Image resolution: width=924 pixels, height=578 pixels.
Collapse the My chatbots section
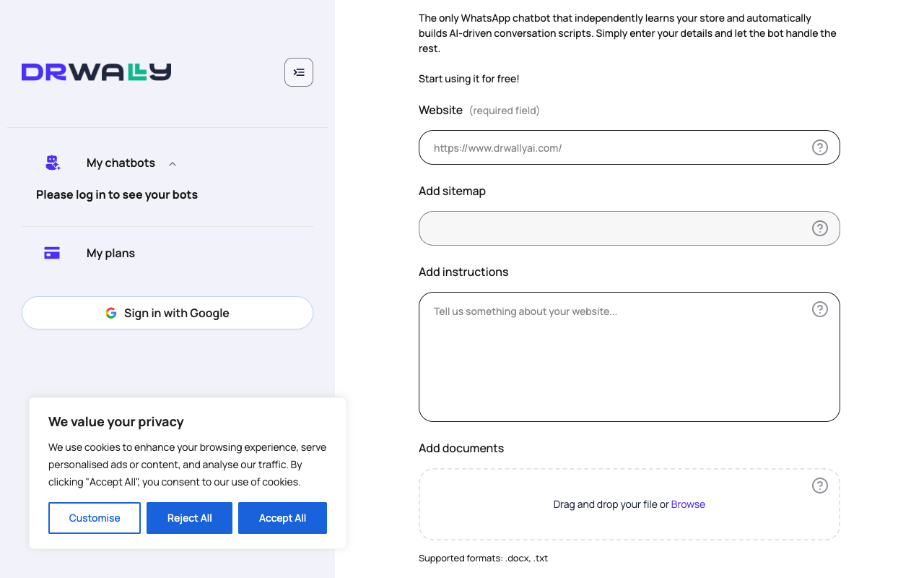[172, 163]
